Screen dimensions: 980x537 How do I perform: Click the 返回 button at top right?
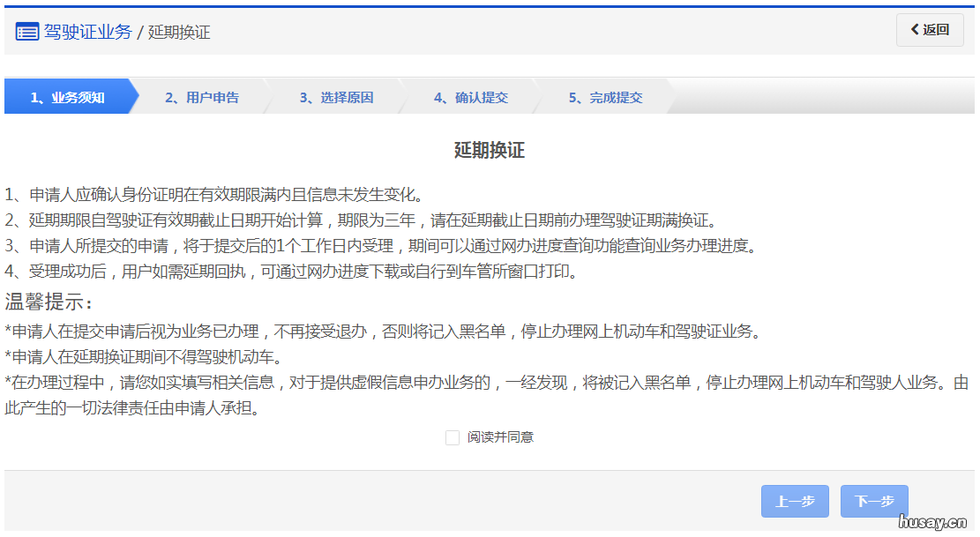click(930, 29)
